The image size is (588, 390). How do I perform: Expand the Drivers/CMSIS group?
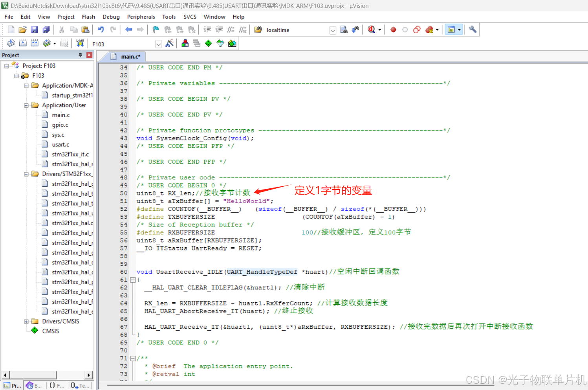click(26, 322)
